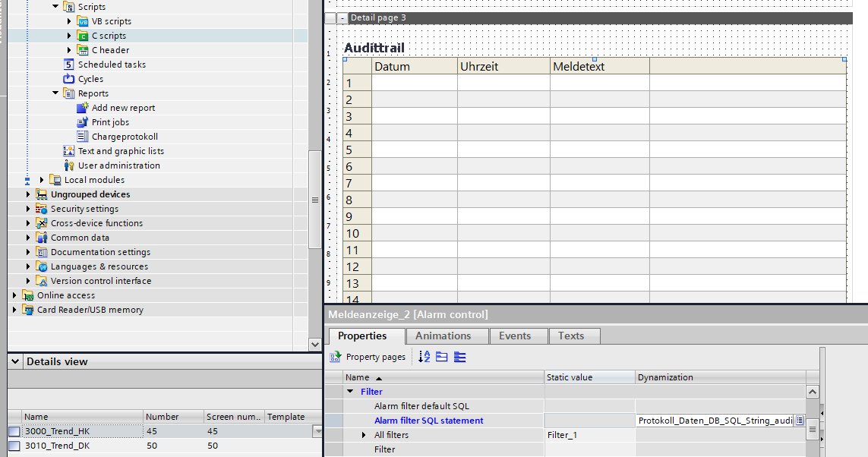Click the Add new report icon
868x457 pixels.
pos(83,107)
